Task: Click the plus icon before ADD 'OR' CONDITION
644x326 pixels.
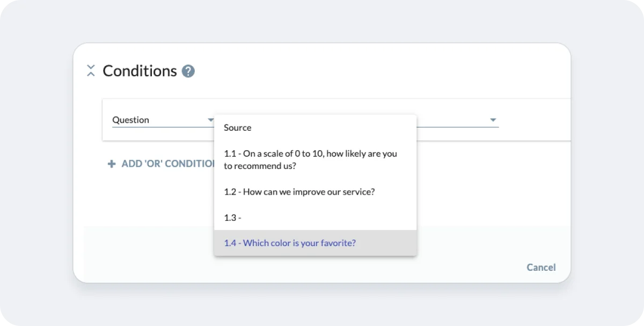Action: coord(111,164)
